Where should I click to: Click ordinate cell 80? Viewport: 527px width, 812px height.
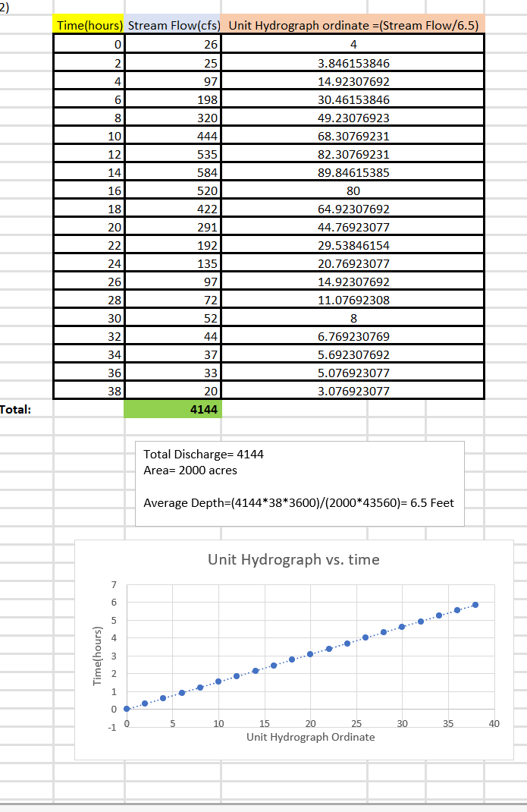click(353, 190)
